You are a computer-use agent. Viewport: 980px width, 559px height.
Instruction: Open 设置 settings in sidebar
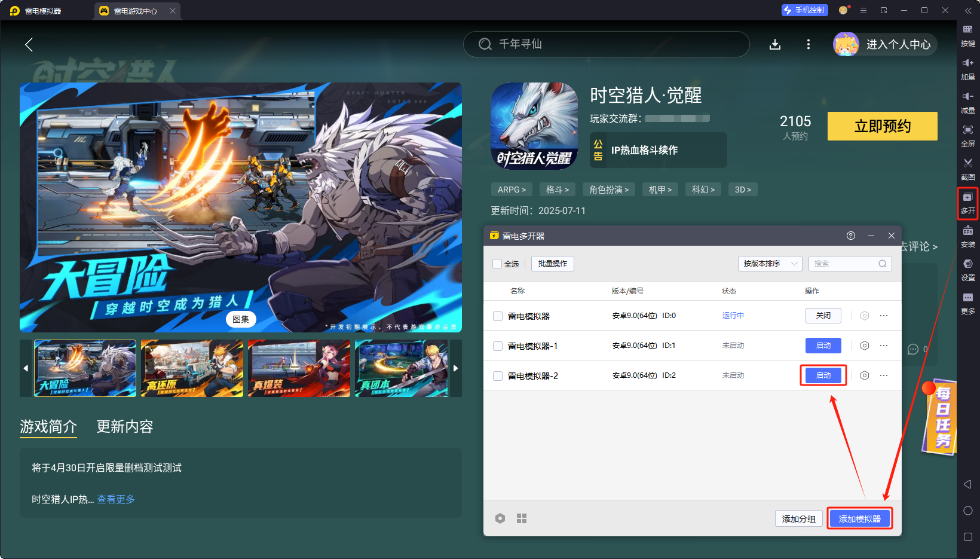pos(968,270)
